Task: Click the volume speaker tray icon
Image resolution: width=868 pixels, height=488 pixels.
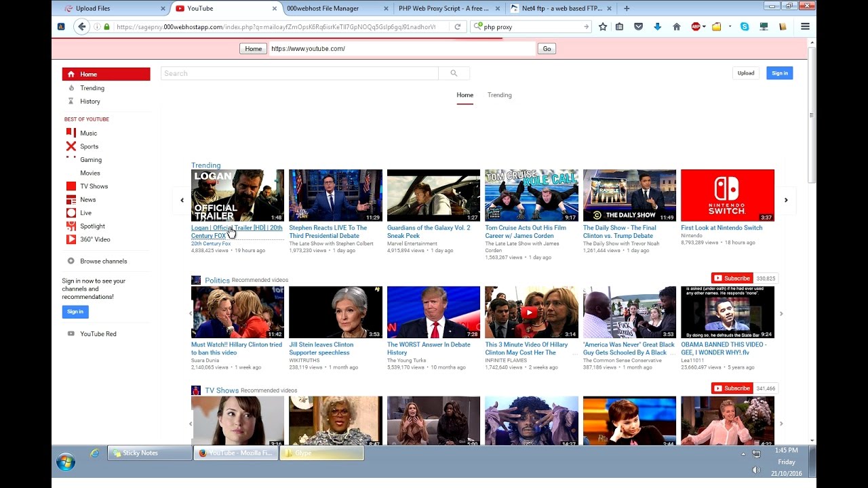Action: pos(756,470)
